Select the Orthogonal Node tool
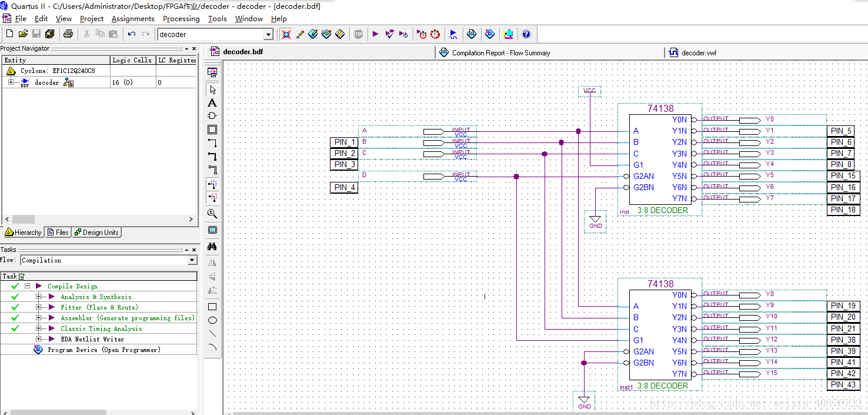 (x=212, y=143)
